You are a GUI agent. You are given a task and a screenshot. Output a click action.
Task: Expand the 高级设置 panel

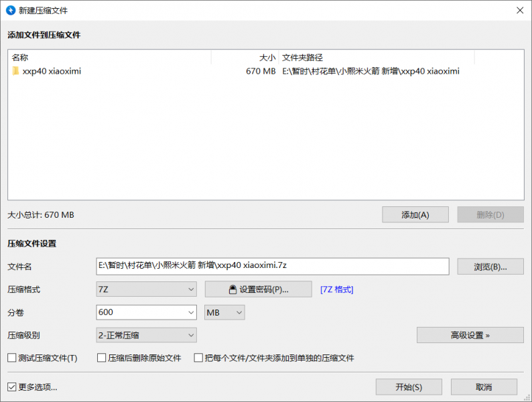coord(470,335)
